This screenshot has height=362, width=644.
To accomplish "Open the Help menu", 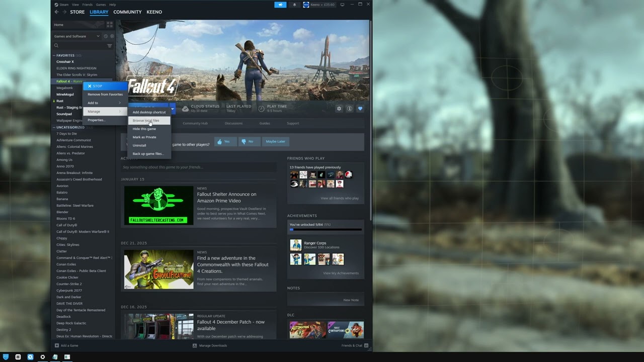I will point(113,5).
